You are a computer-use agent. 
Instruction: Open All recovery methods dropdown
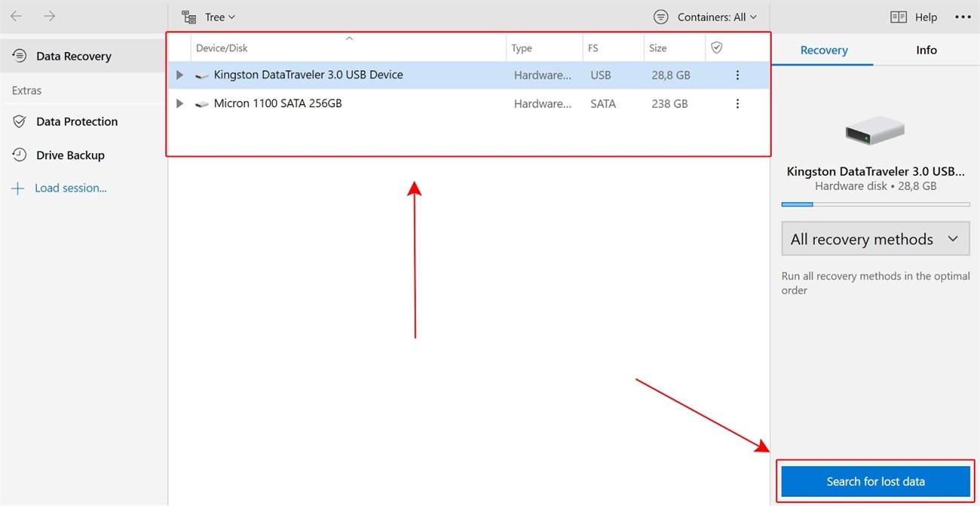tap(875, 239)
